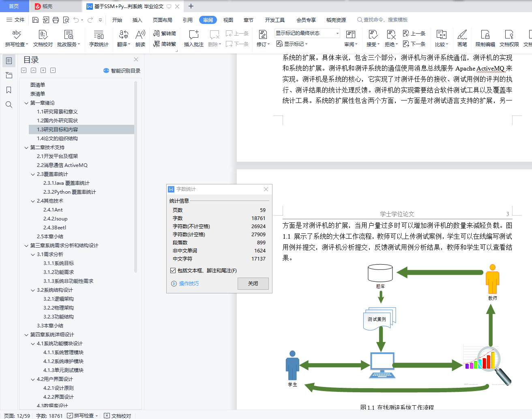Image resolution: width=532 pixels, height=419 pixels.
Task: Open spell check tool in the ribbon
Action: click(x=16, y=38)
